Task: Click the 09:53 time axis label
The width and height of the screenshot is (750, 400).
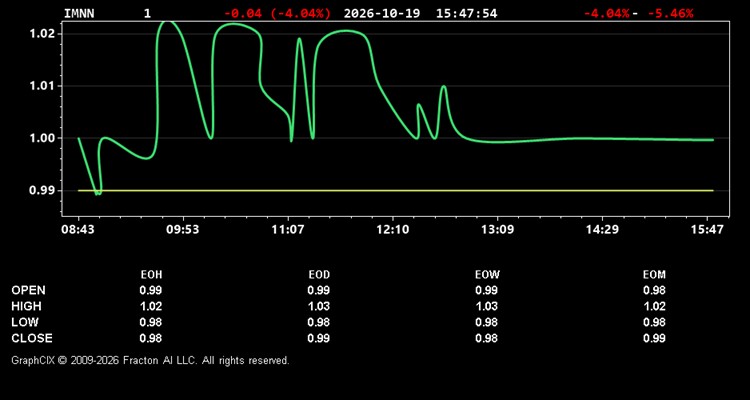Action: [182, 229]
